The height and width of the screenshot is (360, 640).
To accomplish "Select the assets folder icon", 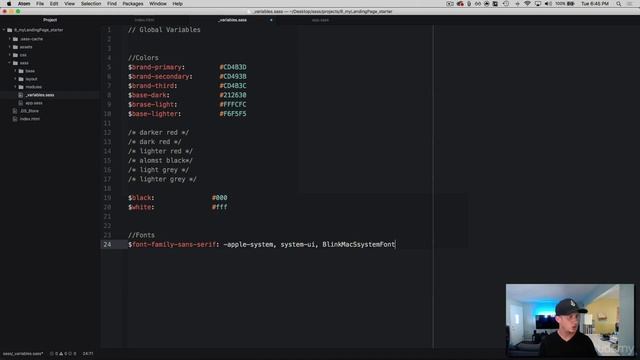I will (15, 47).
